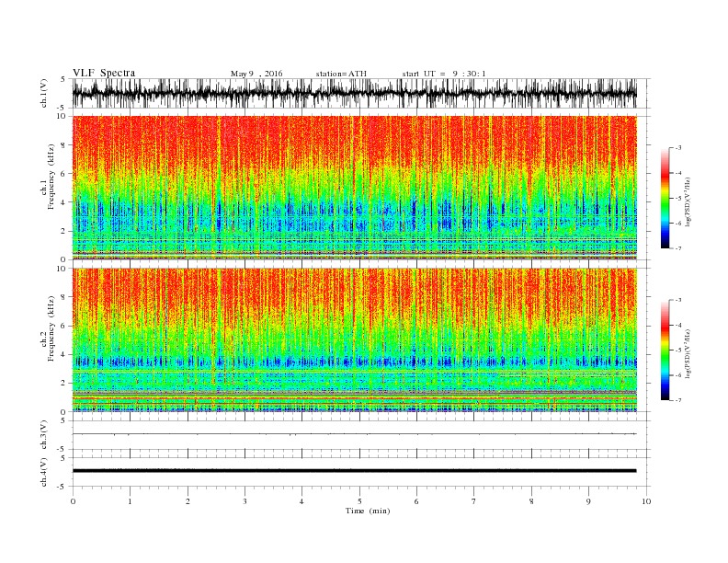728x563 pixels.
Task: Click the time-axis tick label '1'
Action: coord(130,501)
